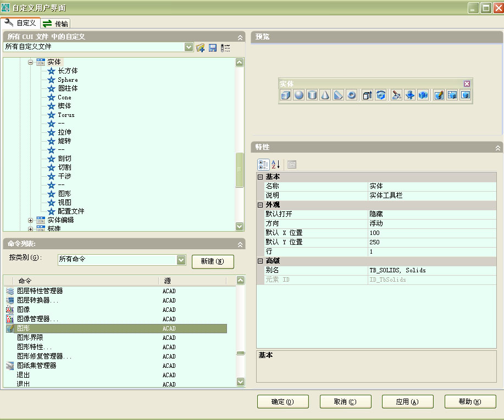Viewport: 504px width, 420px height.
Task: Open the 所有命令 category dropdown
Action: click(181, 260)
